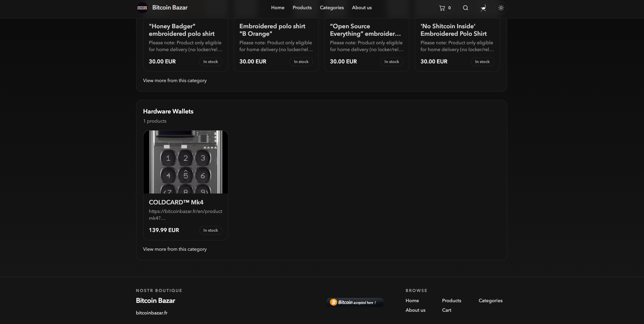Click the COLDCARD bitcoinbazar.fr URL description
Viewport: 644px width, 324px height.
186,215
